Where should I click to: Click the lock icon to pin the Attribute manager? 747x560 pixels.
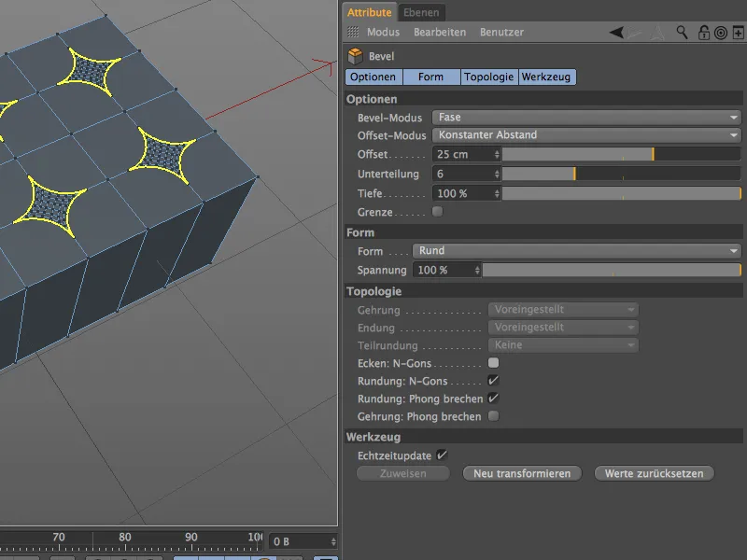pos(704,32)
